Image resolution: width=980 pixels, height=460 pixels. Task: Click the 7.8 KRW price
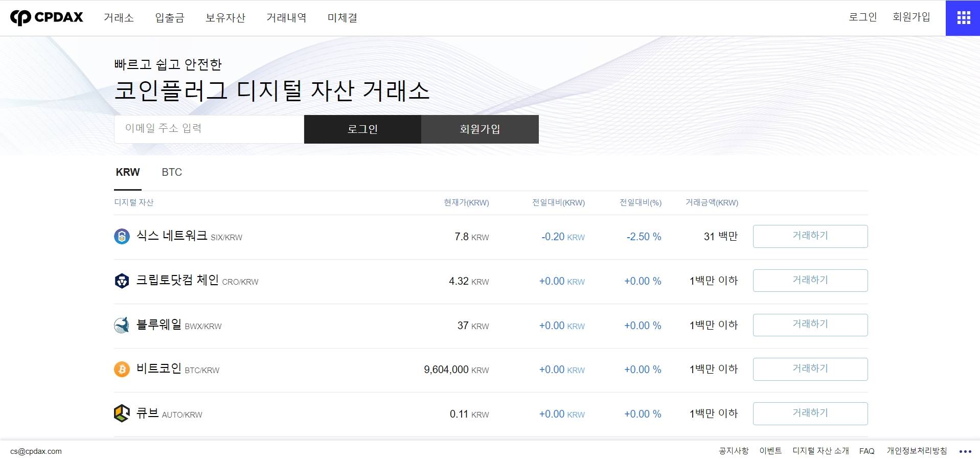point(472,237)
